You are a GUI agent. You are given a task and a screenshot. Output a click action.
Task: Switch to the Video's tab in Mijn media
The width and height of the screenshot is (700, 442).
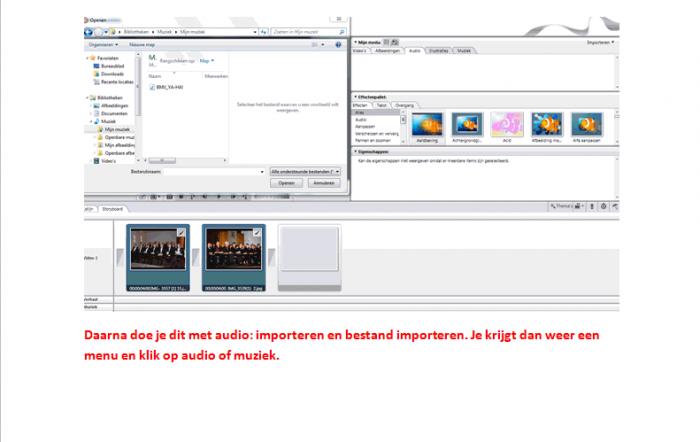(360, 51)
